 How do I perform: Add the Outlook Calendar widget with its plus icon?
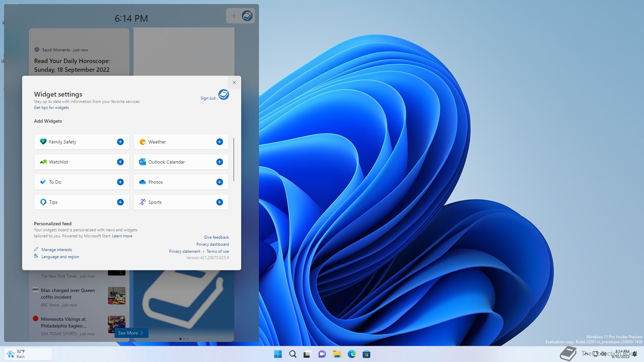pyautogui.click(x=219, y=162)
